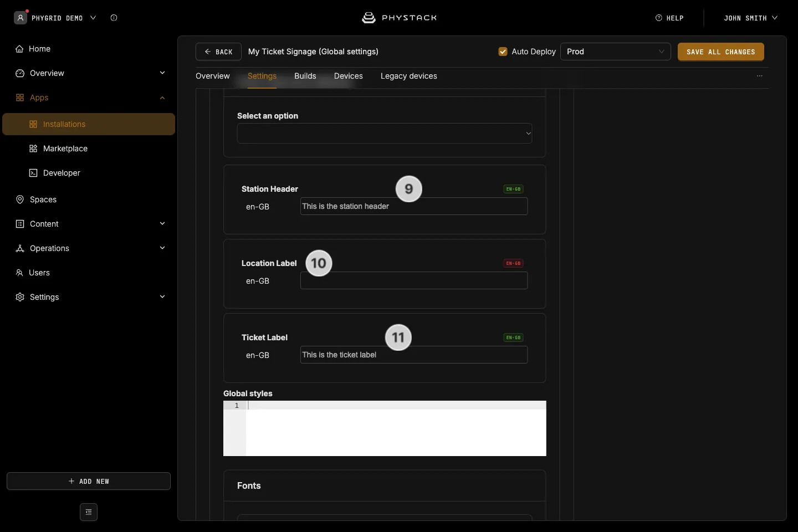
Task: Open the Help link
Action: pos(669,18)
